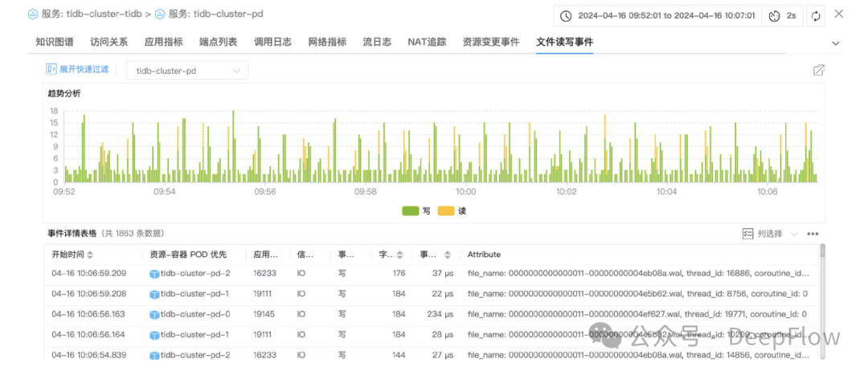Click pod icon in 10:06:56.164 row
This screenshot has width=868, height=371.
click(x=154, y=335)
